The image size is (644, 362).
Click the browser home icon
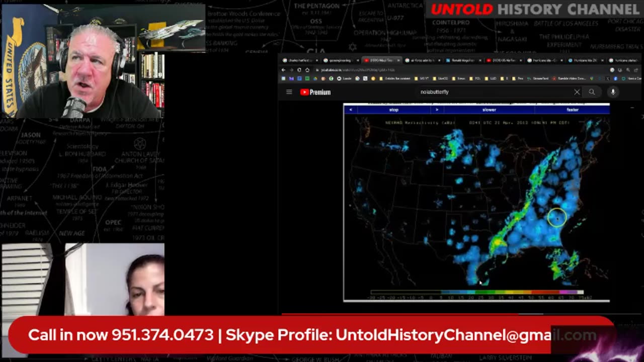tap(307, 70)
